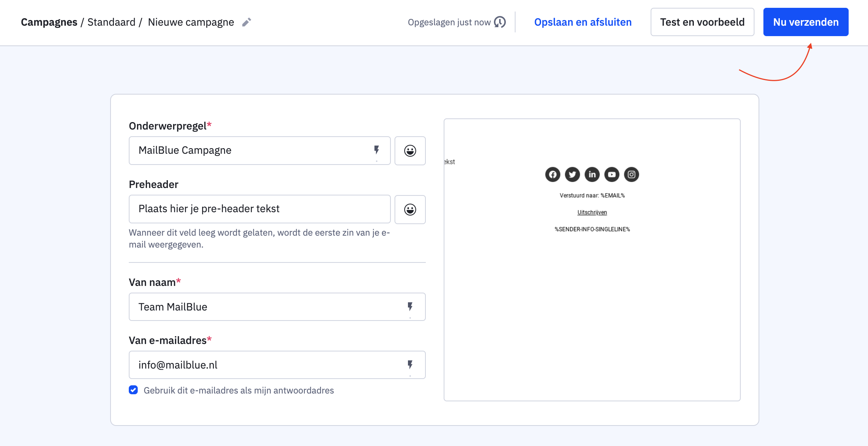Screen dimensions: 868x446
Task: Click lightning icon in Van e-mailadres field
Action: [x=410, y=365]
